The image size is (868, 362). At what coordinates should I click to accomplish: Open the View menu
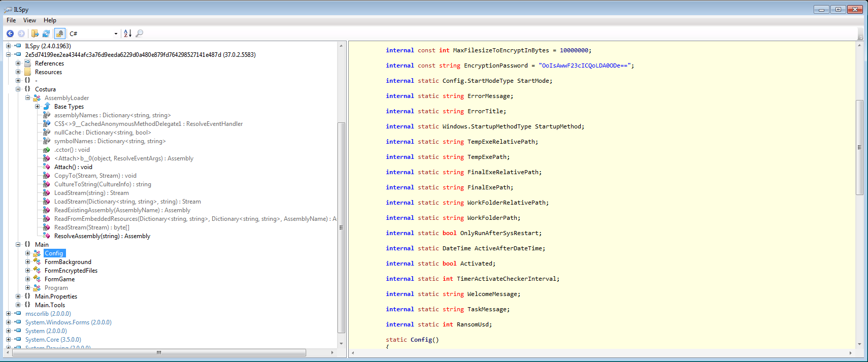point(29,20)
